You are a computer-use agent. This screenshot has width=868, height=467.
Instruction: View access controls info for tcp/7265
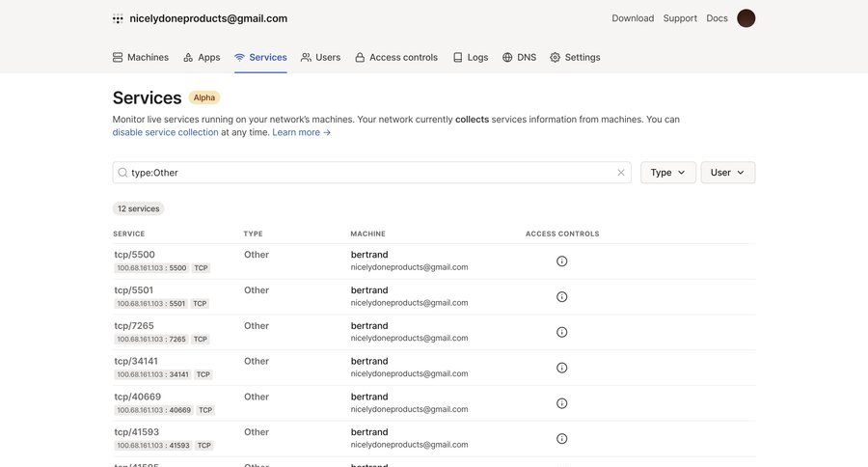point(562,332)
